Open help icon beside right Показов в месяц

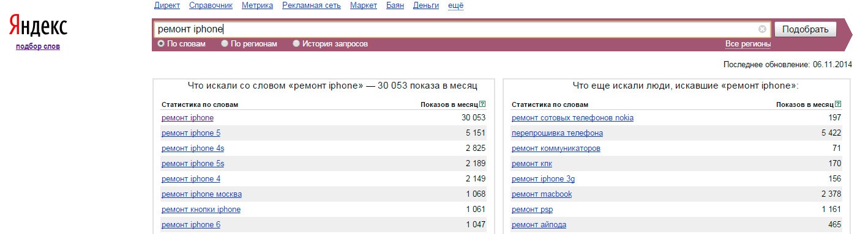coord(838,104)
